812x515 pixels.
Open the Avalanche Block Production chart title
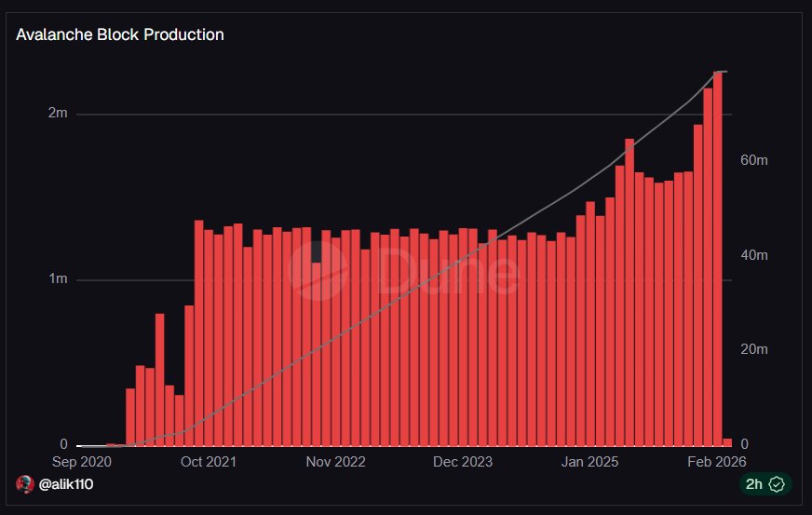[x=120, y=35]
